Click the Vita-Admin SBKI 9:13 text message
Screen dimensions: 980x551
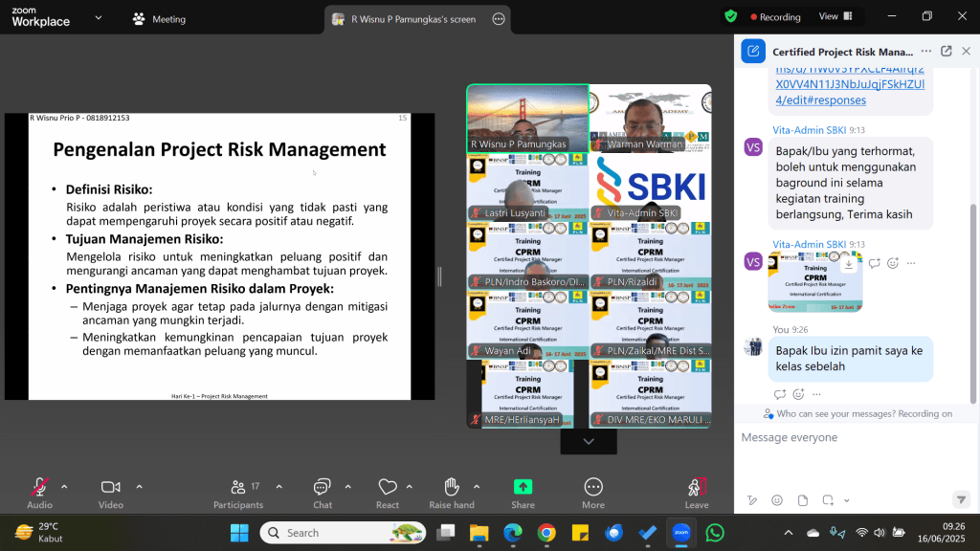850,183
